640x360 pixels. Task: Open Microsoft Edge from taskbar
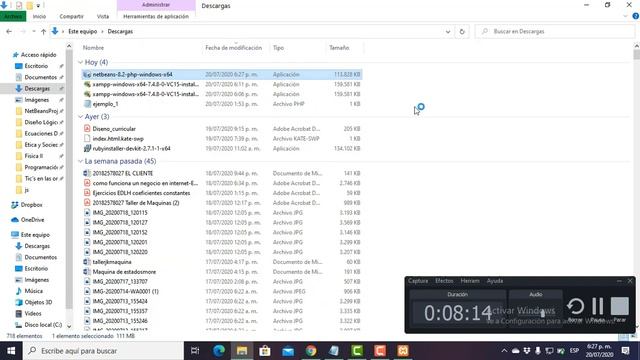pos(219,351)
